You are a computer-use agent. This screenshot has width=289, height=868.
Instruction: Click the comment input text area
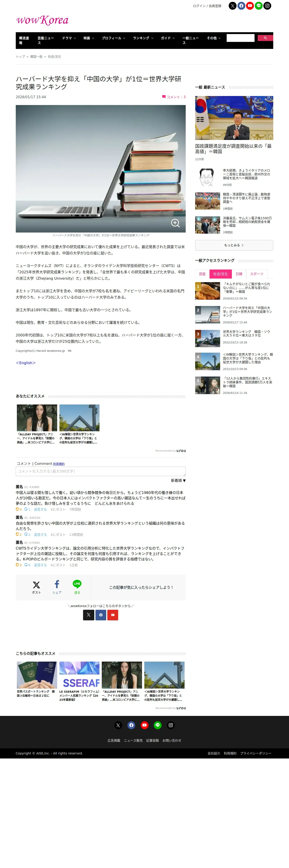(101, 471)
